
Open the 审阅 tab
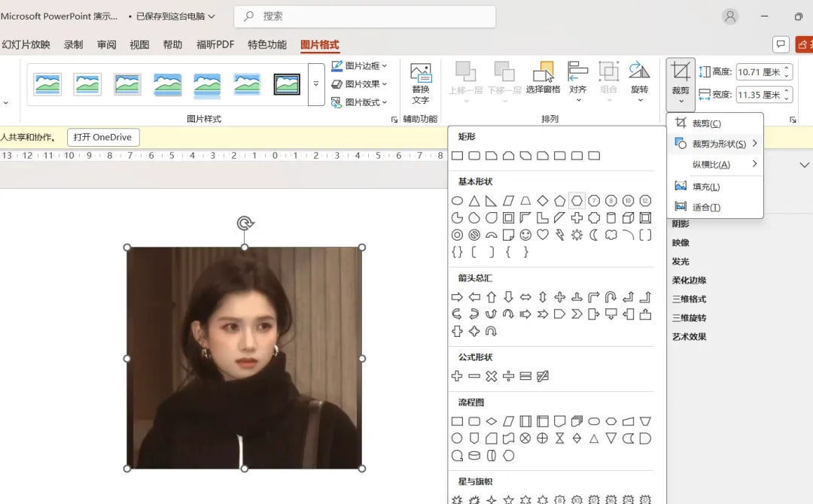click(x=106, y=44)
